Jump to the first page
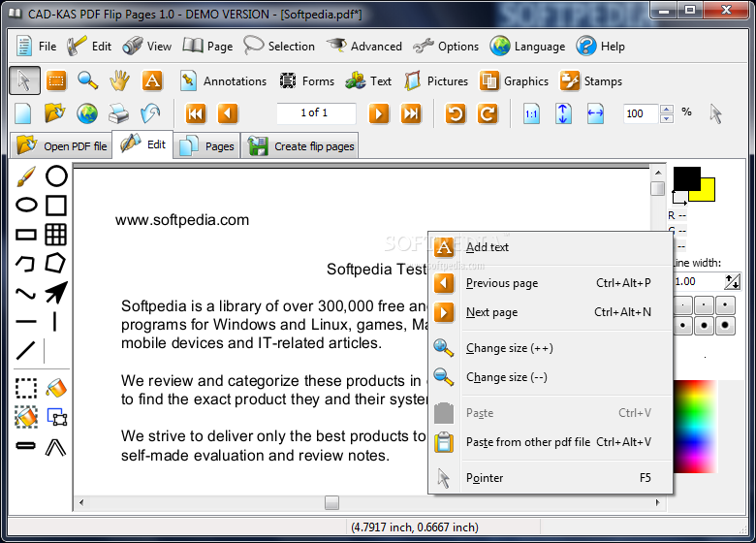 coord(196,113)
